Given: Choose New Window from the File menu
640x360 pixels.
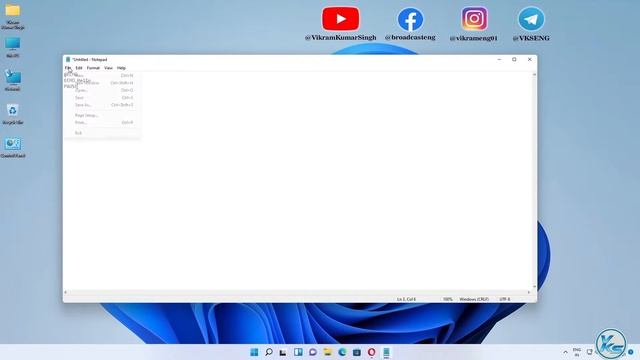Looking at the screenshot, I should tap(103, 83).
